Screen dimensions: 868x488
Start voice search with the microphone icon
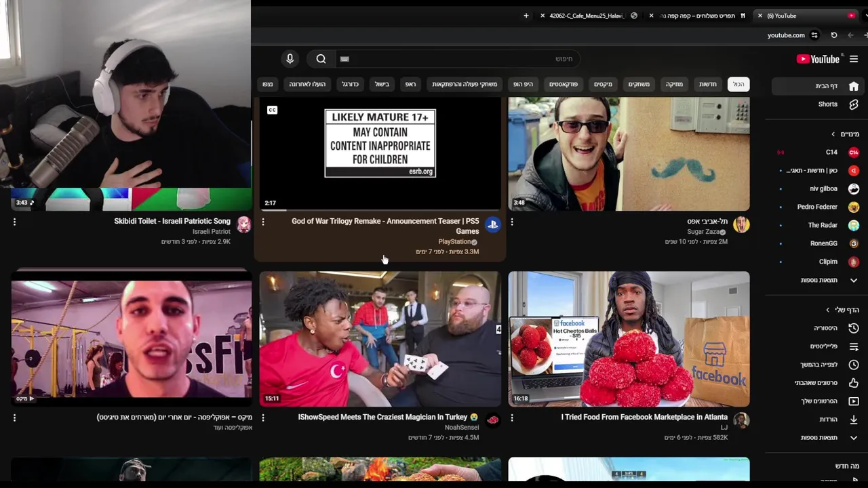[x=290, y=59]
